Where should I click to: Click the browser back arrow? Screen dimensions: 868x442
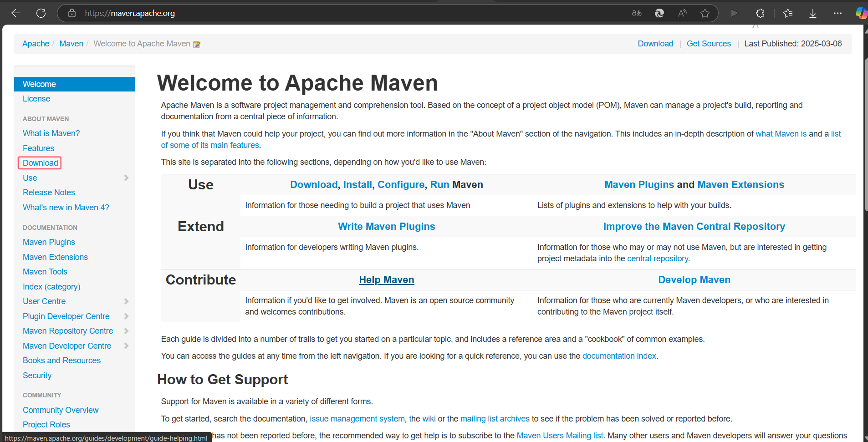(x=16, y=13)
